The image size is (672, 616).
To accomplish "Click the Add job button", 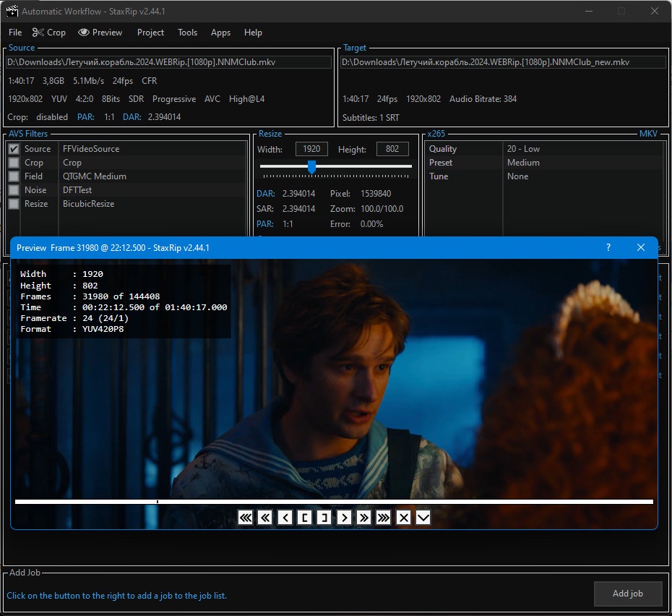I will (628, 594).
